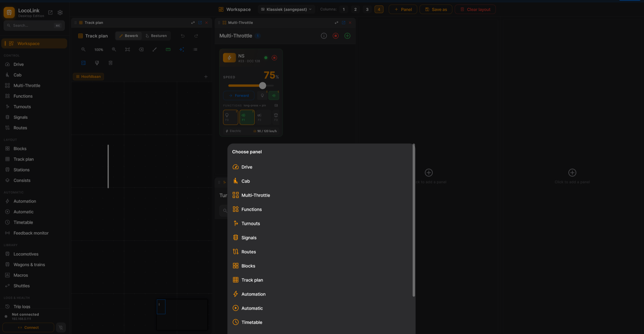Pop out the Track plan panel
The image size is (644, 334).
point(200,23)
